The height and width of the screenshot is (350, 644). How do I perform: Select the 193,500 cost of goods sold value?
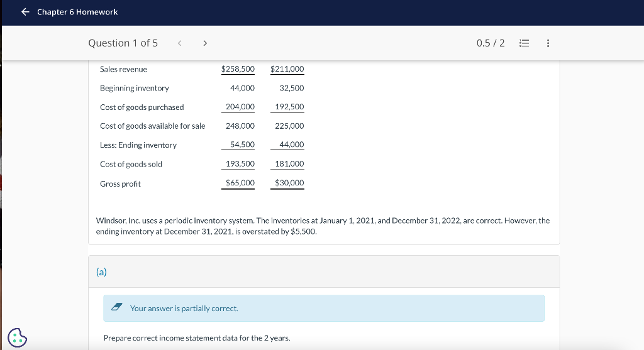pos(240,164)
